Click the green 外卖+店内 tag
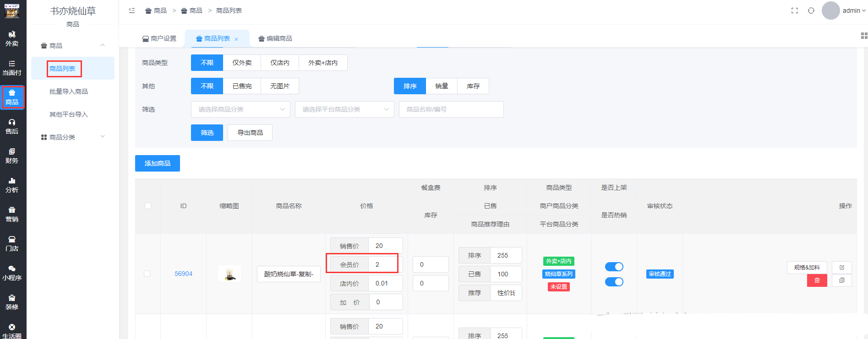The image size is (868, 339). pos(559,261)
